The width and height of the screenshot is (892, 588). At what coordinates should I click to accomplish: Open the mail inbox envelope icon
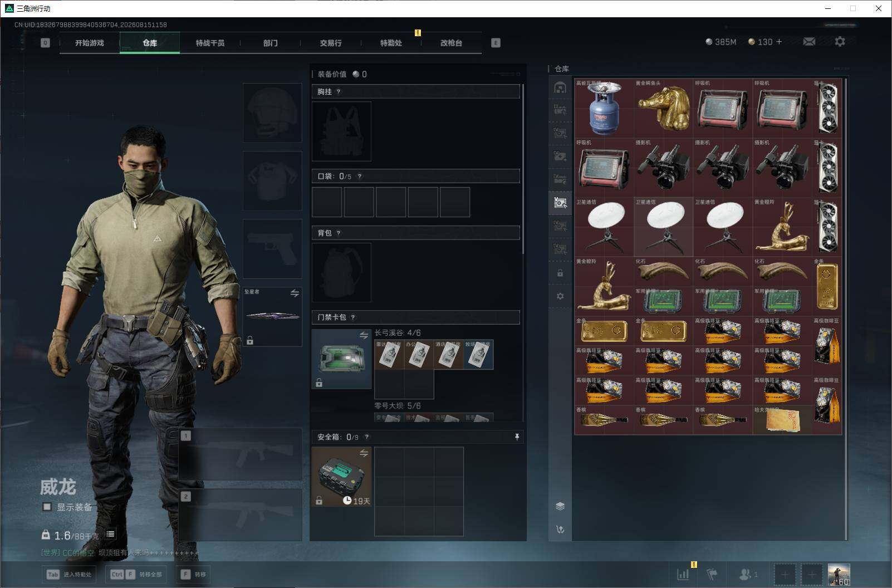[x=809, y=42]
